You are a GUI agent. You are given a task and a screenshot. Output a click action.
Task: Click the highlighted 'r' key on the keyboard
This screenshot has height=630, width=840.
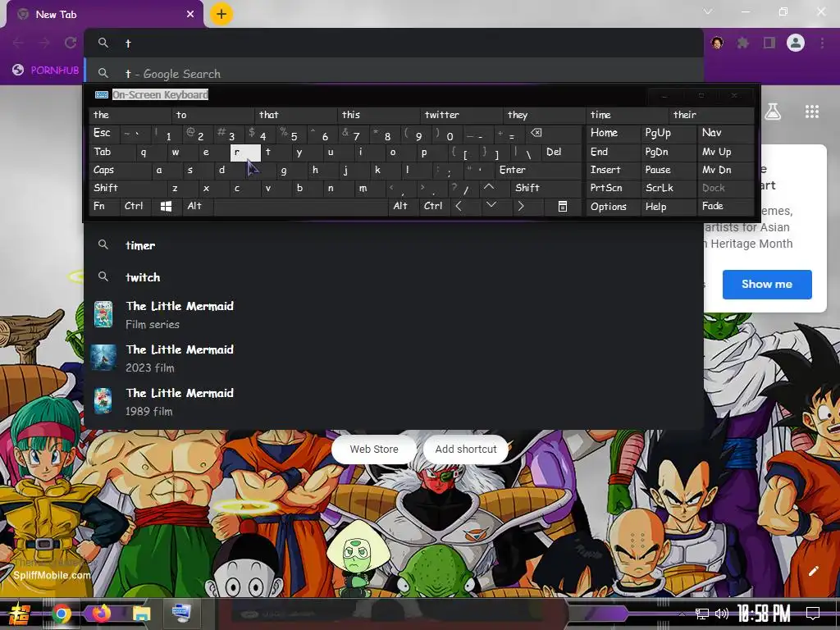tap(245, 152)
